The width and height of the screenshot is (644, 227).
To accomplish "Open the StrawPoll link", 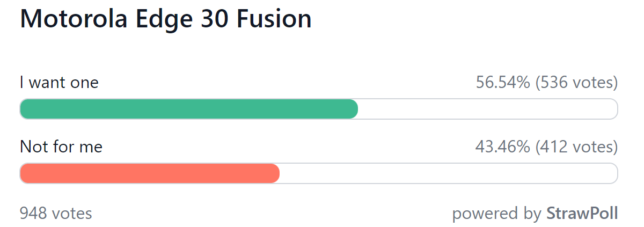I will click(582, 214).
